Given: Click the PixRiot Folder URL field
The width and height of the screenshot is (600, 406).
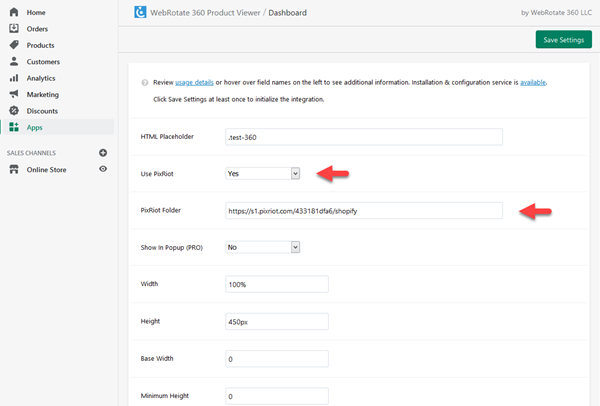Looking at the screenshot, I should click(x=363, y=210).
